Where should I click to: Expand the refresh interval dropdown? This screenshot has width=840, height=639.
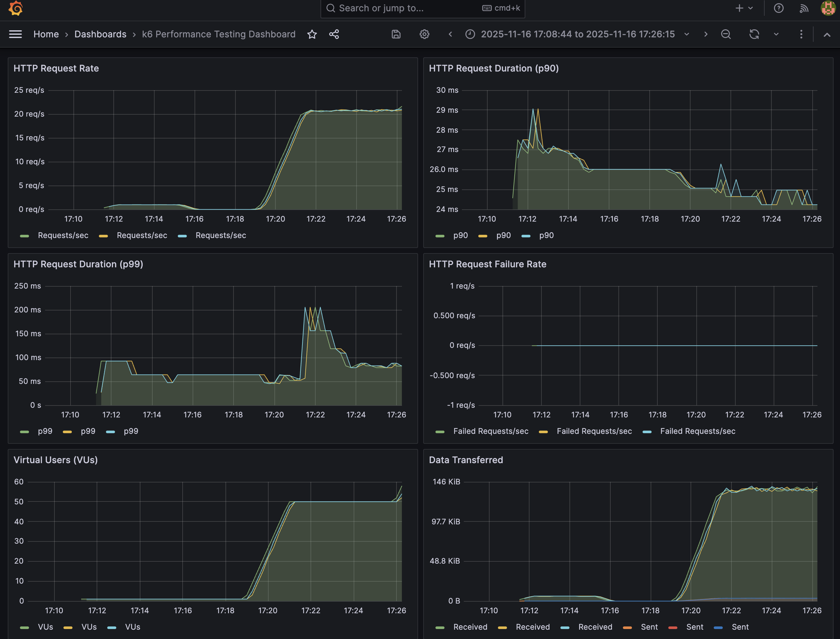776,34
